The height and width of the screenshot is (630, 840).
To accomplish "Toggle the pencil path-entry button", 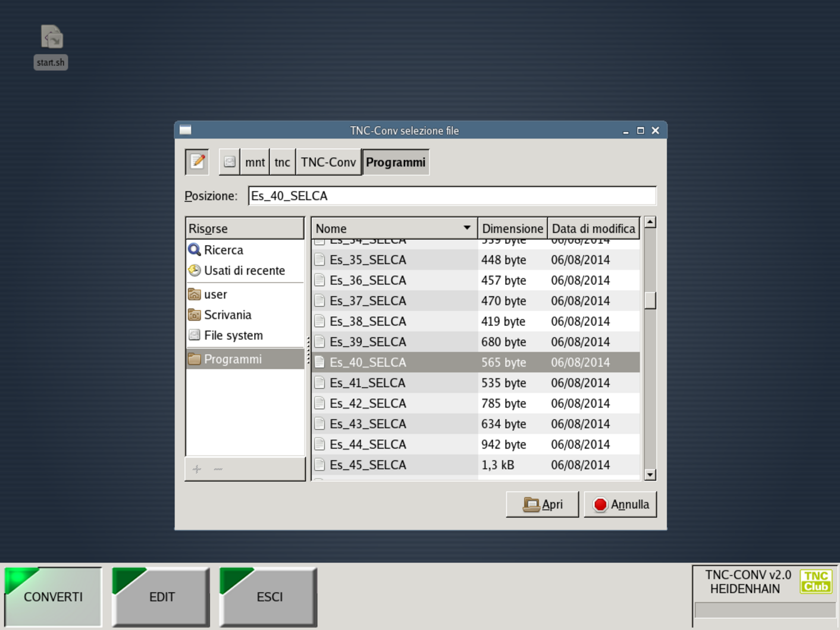I will [x=197, y=162].
